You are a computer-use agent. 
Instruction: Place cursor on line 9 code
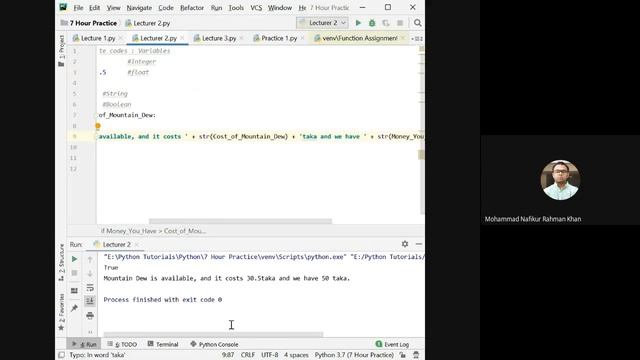(x=261, y=136)
